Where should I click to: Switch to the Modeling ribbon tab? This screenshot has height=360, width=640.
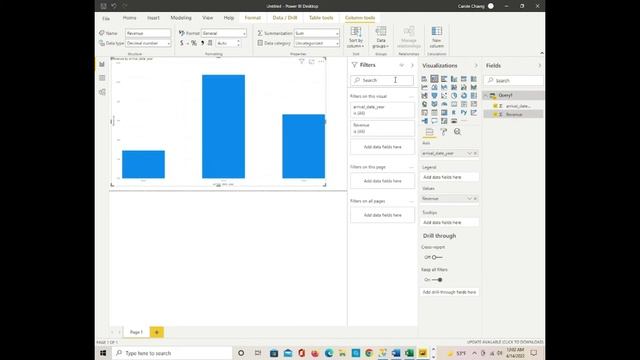click(x=181, y=18)
